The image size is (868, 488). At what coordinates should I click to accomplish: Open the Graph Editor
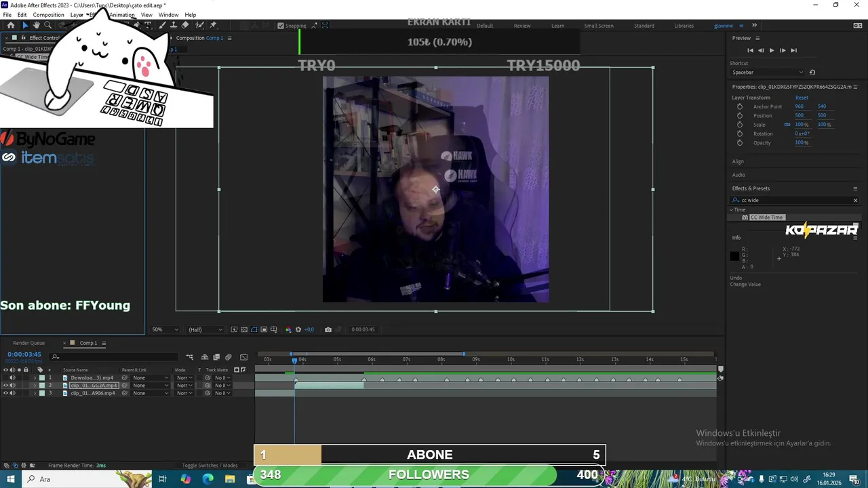pyautogui.click(x=243, y=357)
